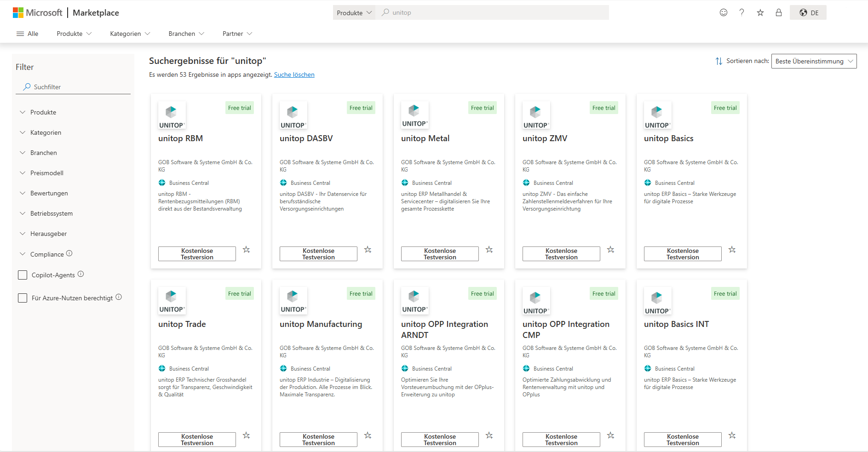Favorite the unitop RBM app via its star
The width and height of the screenshot is (868, 452).
(246, 249)
